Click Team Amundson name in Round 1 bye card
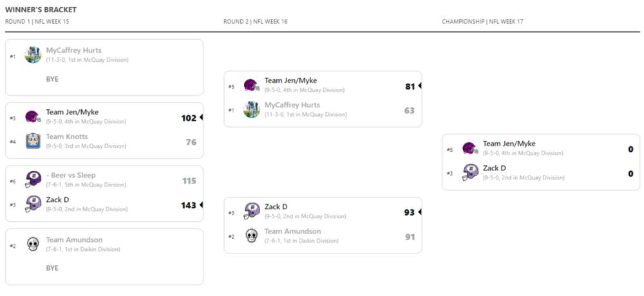This screenshot has width=644, height=296. point(74,239)
